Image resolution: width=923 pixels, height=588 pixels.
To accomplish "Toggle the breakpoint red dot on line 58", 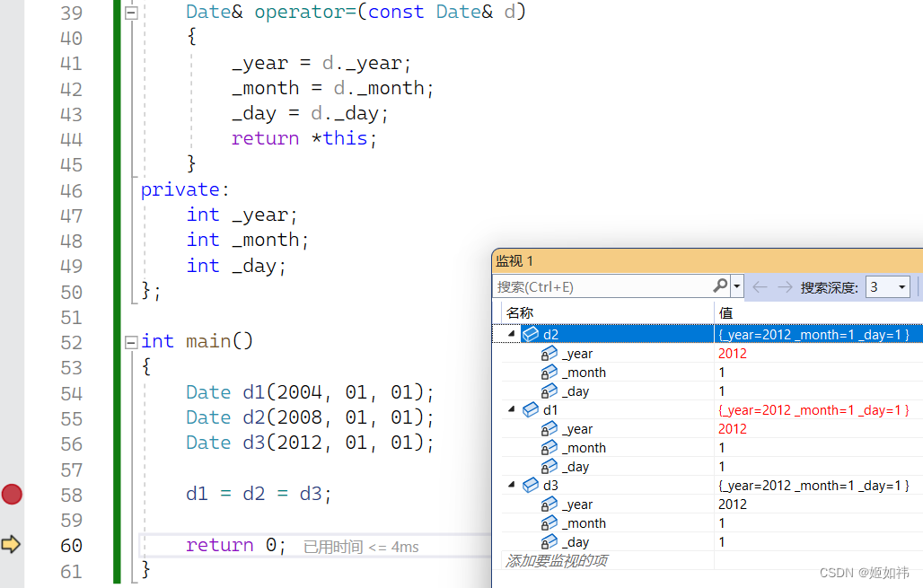I will coord(11,494).
